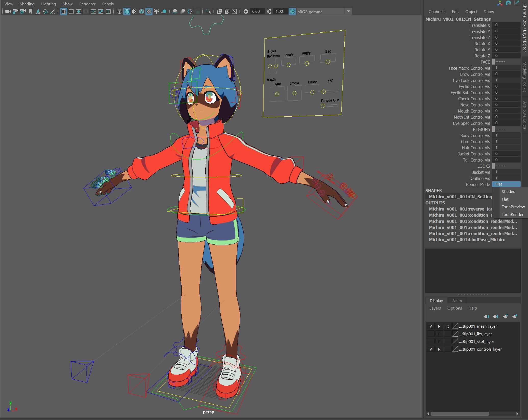Open the layer editor Help menu

tap(472, 308)
